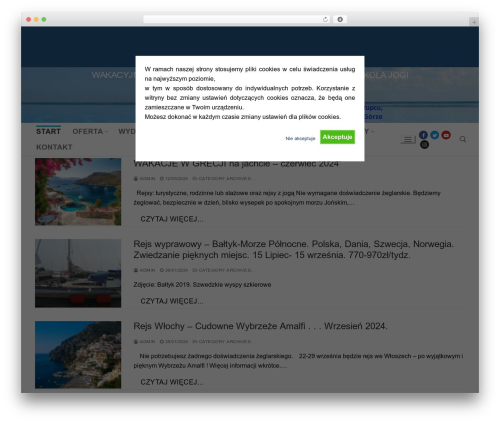
Task: Open the 'Rejs Włochy – Cudowne Wybrzeże Amalfi' title
Action: (x=260, y=326)
